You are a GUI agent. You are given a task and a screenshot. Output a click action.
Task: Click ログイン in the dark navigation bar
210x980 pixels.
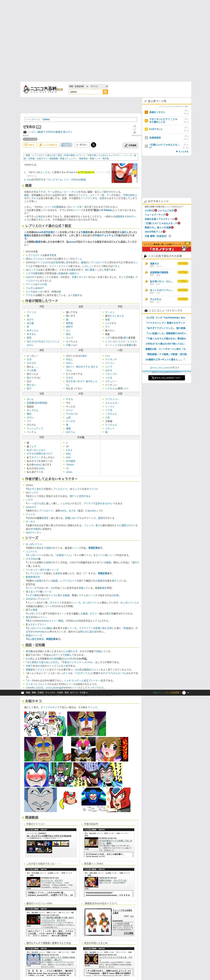(157, 693)
